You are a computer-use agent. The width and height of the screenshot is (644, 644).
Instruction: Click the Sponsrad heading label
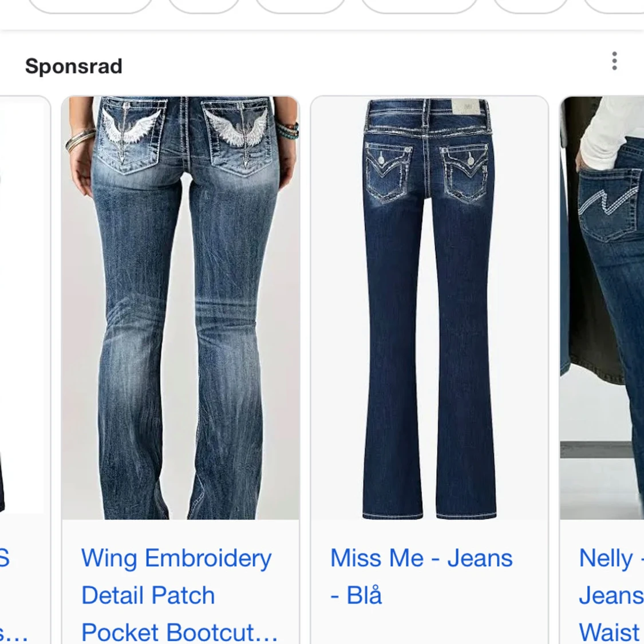(73, 66)
